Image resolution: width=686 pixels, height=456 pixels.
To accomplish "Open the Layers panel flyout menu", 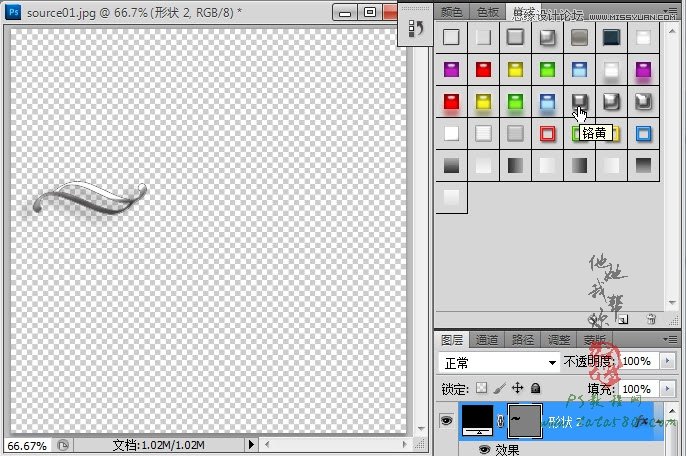I will click(670, 339).
